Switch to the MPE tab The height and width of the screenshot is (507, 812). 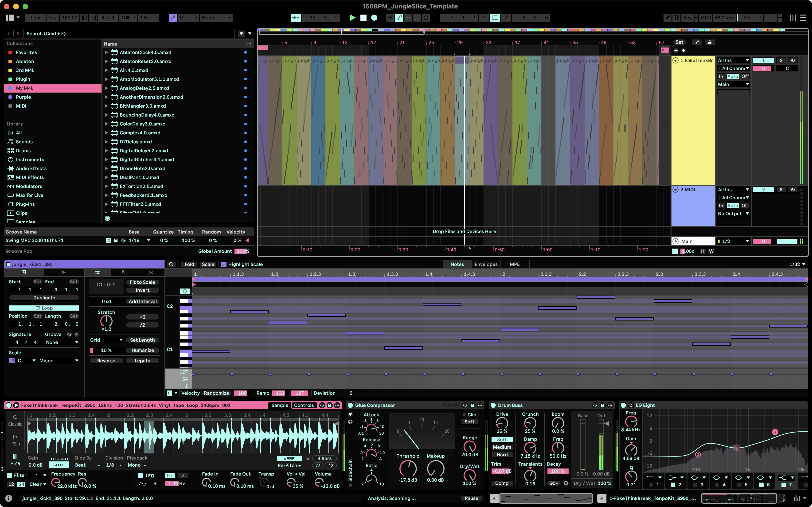[x=515, y=264]
